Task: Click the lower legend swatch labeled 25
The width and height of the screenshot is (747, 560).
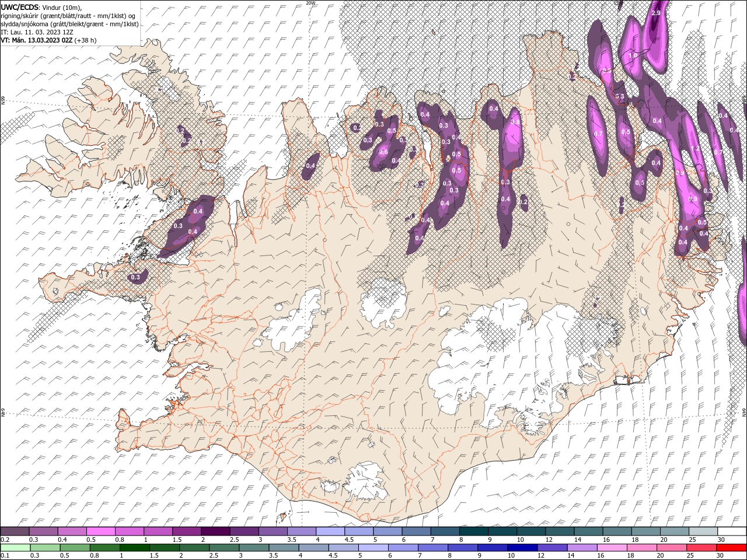Action: [701, 547]
